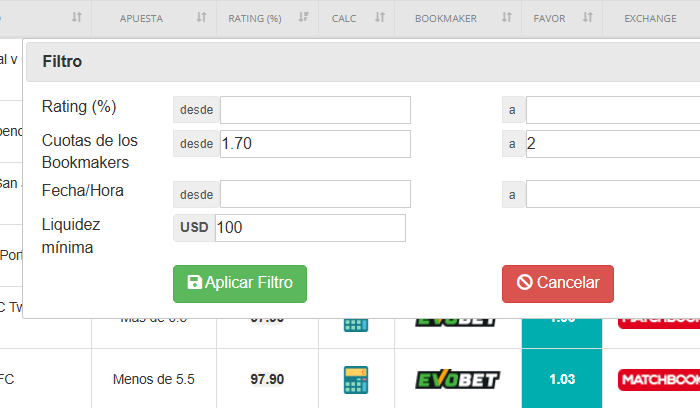Sort the BOOKMAKER column arrows
Image resolution: width=700 pixels, height=408 pixels.
pyautogui.click(x=506, y=17)
